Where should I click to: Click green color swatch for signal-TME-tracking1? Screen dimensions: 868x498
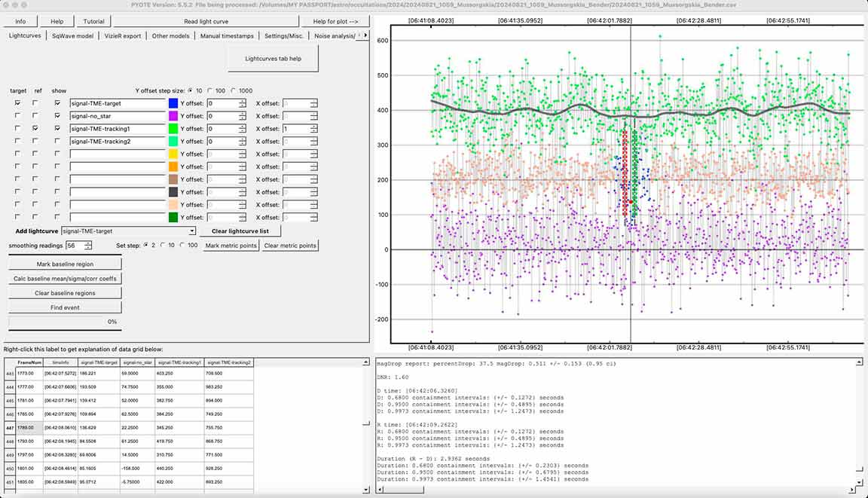pos(173,129)
